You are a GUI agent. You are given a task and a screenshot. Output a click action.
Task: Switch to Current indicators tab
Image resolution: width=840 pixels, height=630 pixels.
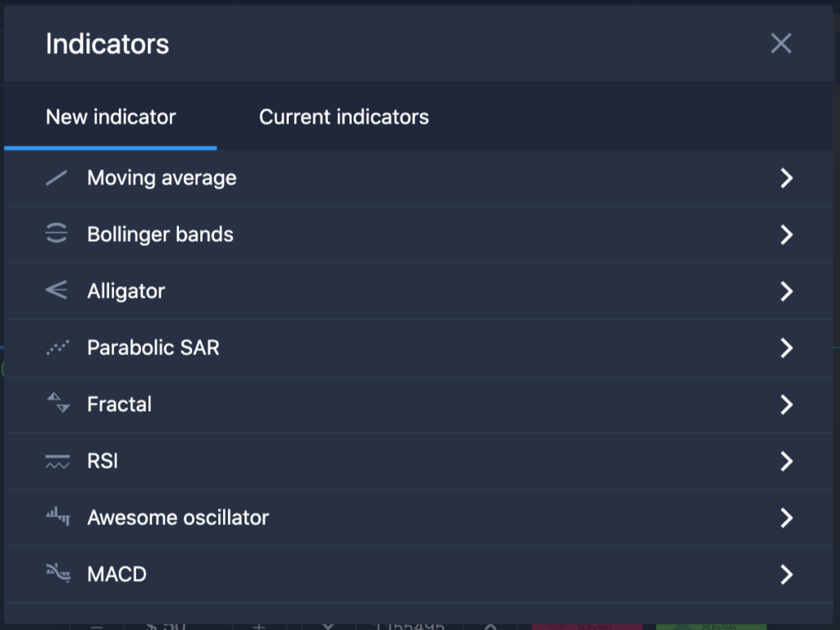(344, 116)
